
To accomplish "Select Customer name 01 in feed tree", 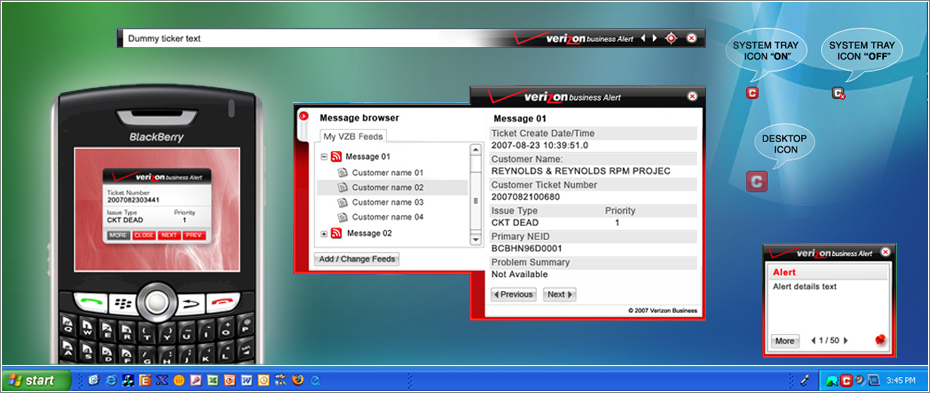I will [x=388, y=173].
